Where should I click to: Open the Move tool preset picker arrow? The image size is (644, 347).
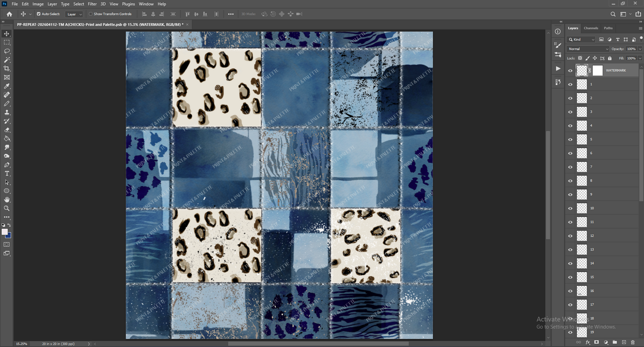pos(30,14)
